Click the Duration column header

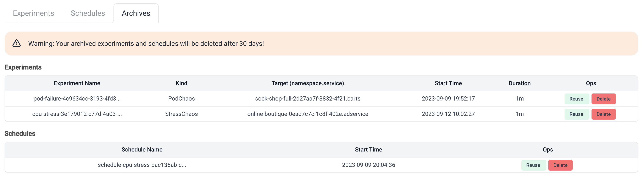coord(519,83)
